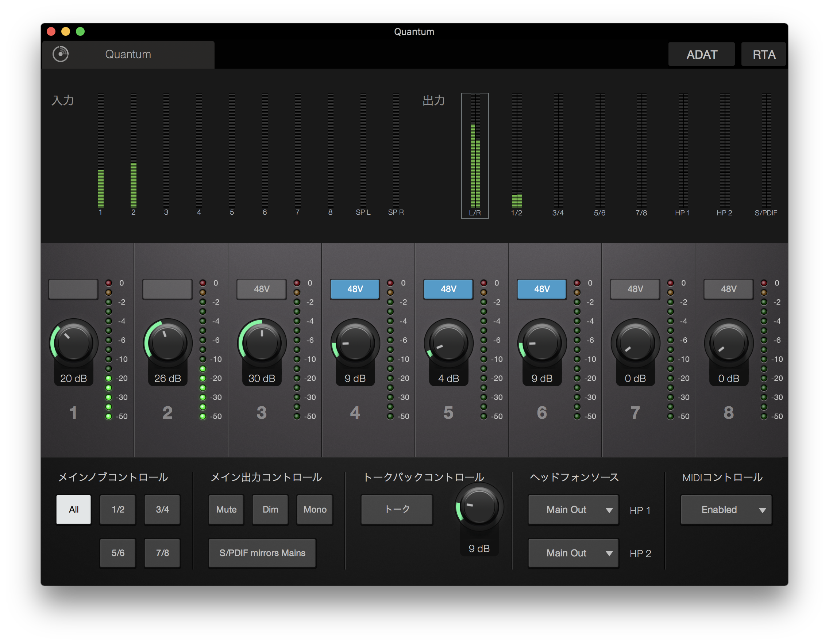Viewport: 829px width, 644px height.
Task: Select the L/R output meter
Action: (x=475, y=156)
